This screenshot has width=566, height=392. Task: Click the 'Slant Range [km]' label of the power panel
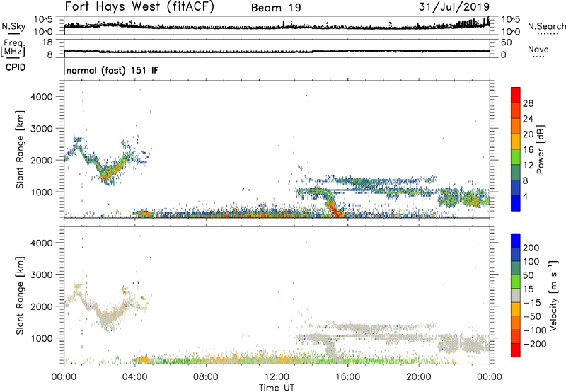20,149
